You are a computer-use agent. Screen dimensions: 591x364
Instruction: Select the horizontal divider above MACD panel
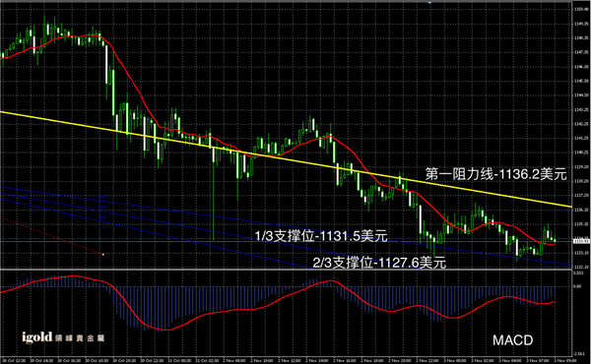tap(287, 270)
